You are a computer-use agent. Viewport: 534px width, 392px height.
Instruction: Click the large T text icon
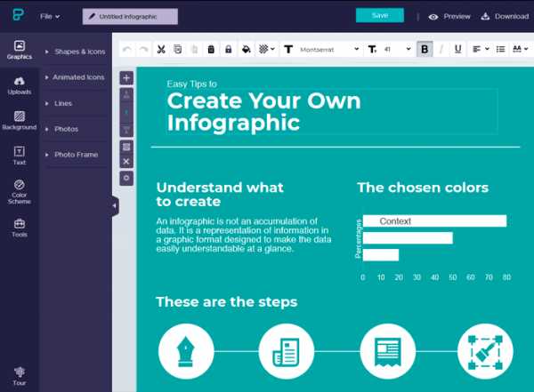(288, 50)
